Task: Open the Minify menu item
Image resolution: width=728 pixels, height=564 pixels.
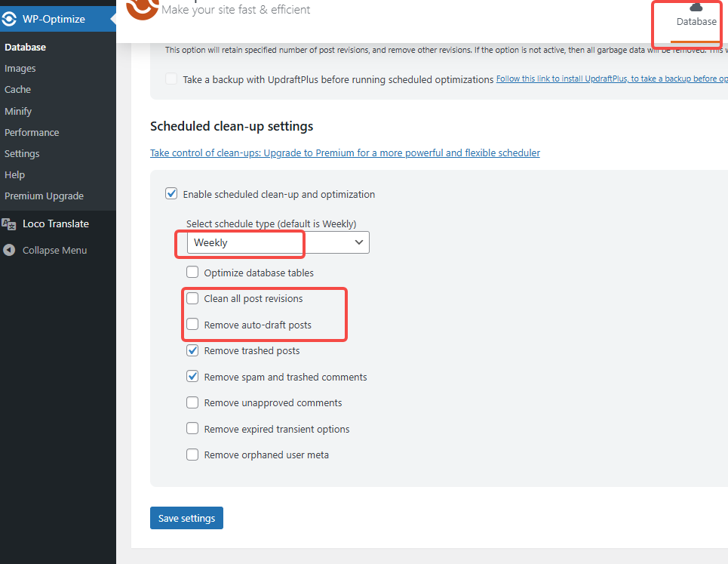Action: click(x=18, y=111)
